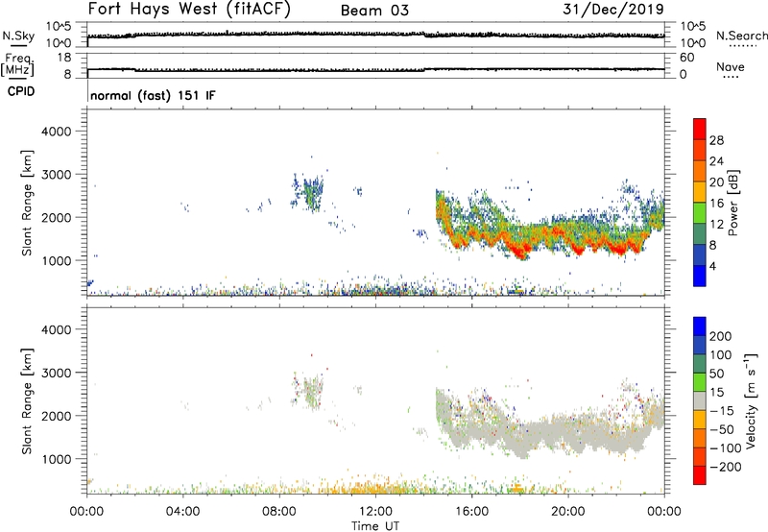
Task: Click the "1000" tick in the velocity panel
Action: pos(57,459)
